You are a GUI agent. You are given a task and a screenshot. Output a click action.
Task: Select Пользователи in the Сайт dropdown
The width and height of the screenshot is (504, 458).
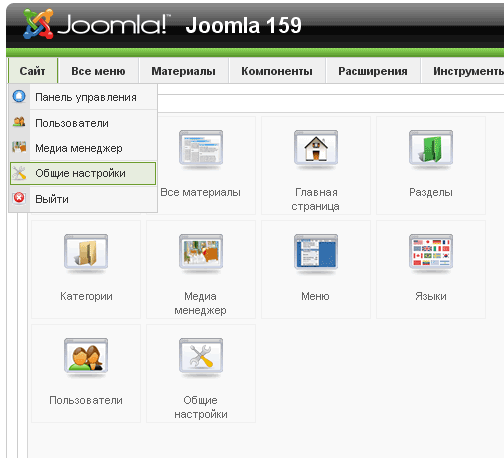pyautogui.click(x=83, y=123)
